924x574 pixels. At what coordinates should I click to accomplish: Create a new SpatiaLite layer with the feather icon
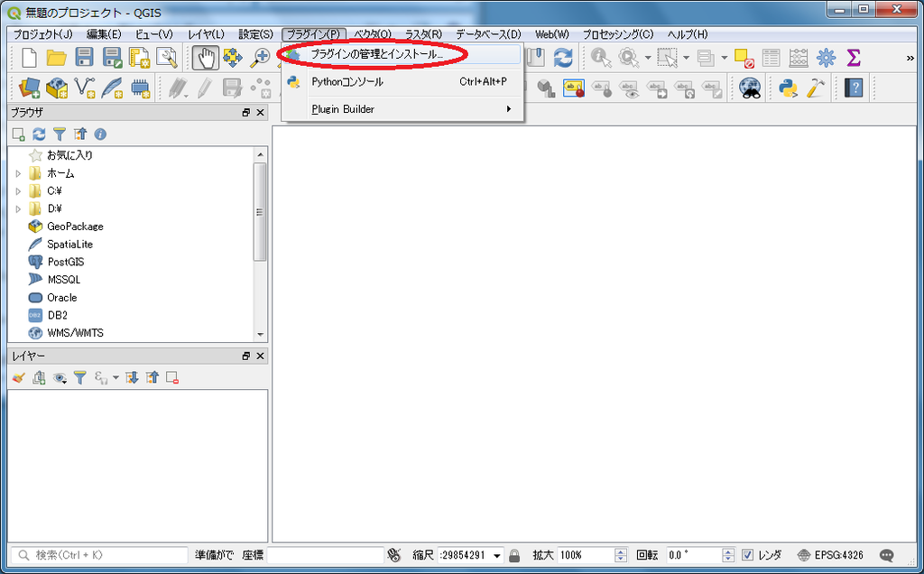pyautogui.click(x=112, y=88)
